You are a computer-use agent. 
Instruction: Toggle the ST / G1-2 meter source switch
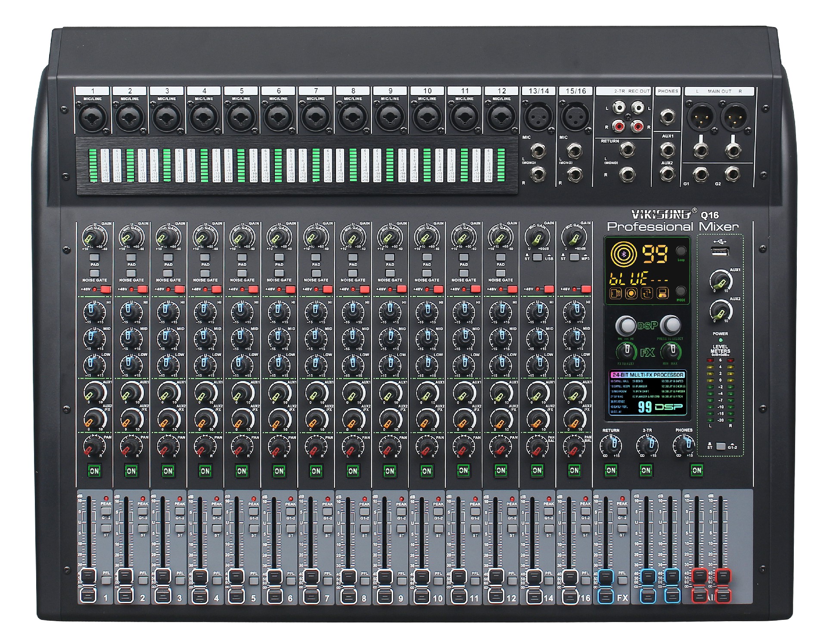point(721,446)
